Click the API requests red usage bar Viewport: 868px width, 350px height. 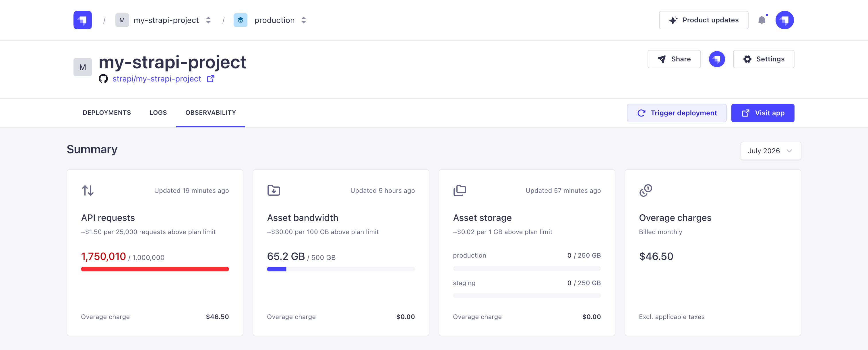point(155,269)
